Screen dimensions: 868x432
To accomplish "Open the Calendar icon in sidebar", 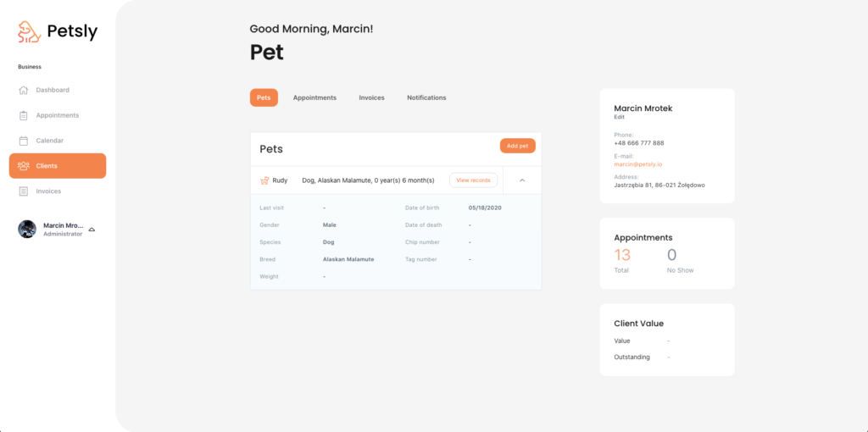I will pos(23,141).
